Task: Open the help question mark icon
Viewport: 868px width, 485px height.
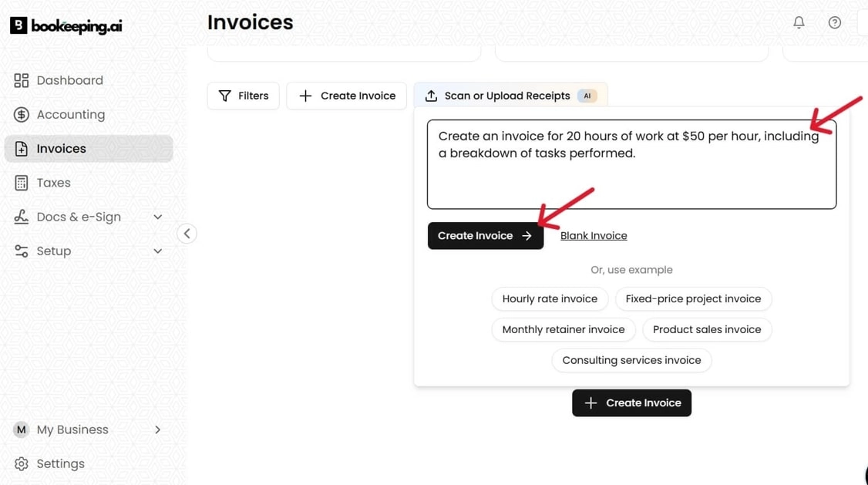Action: pyautogui.click(x=834, y=22)
